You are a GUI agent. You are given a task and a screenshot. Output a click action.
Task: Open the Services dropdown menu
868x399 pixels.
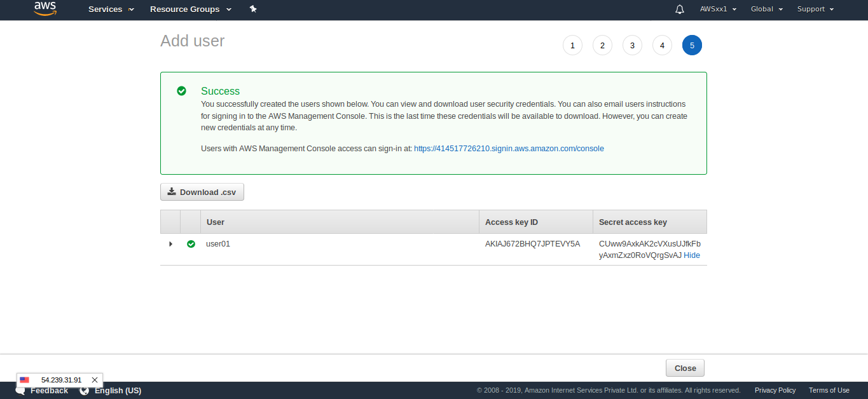click(111, 10)
